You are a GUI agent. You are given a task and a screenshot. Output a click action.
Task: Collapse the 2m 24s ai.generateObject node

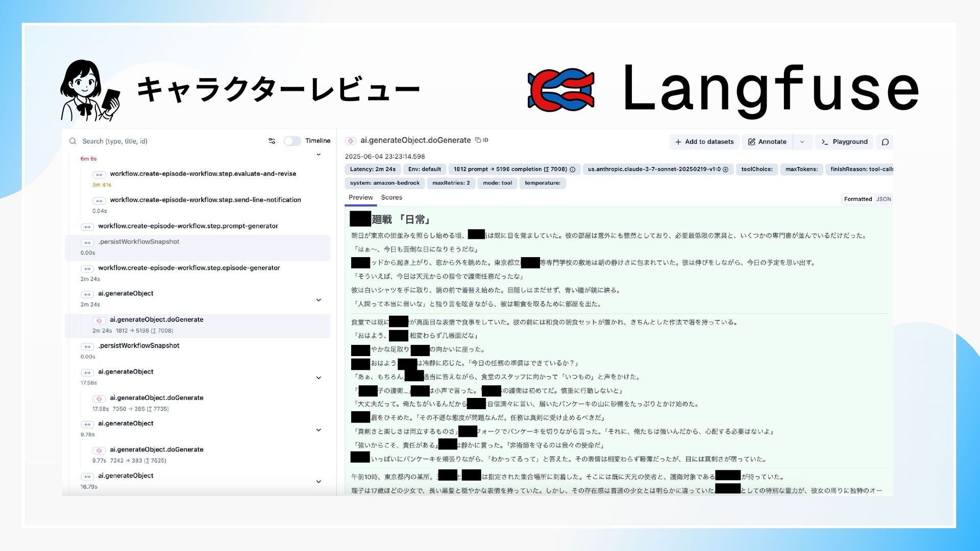point(318,299)
